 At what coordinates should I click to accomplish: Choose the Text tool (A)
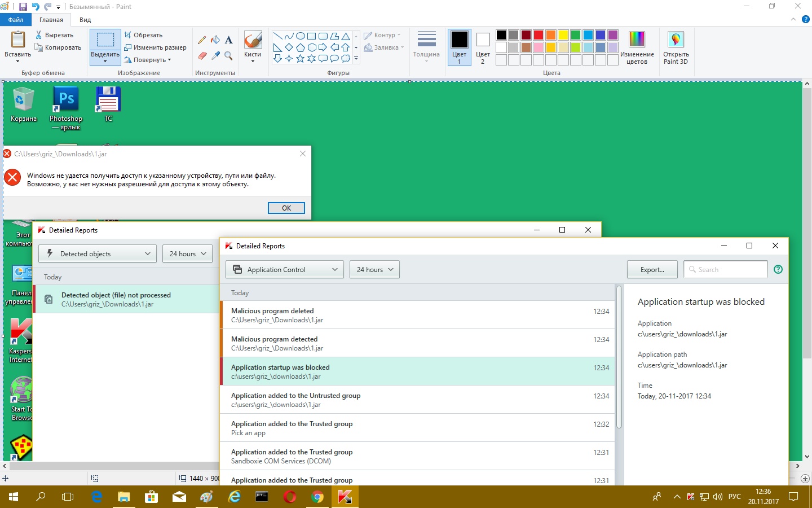[228, 40]
